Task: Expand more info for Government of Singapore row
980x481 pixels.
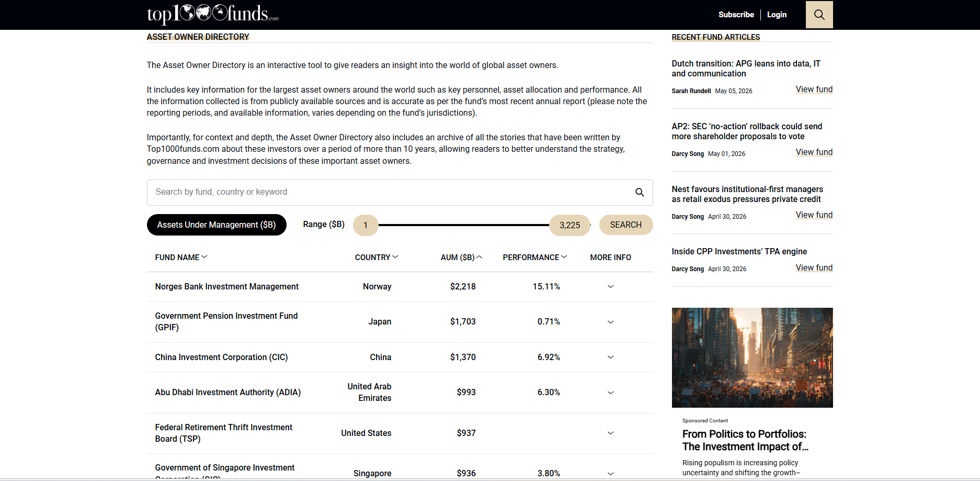Action: pos(610,473)
